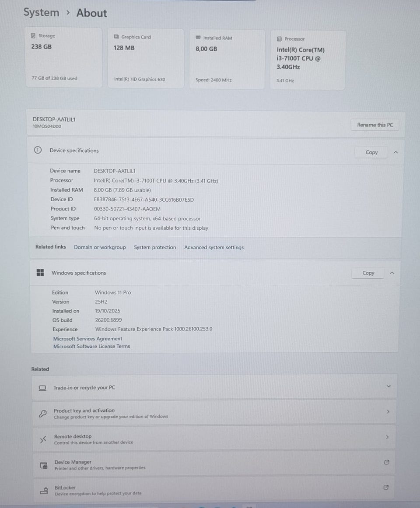420x508 pixels.
Task: Click the Windows logo beside Windows specifications
Action: pos(40,273)
